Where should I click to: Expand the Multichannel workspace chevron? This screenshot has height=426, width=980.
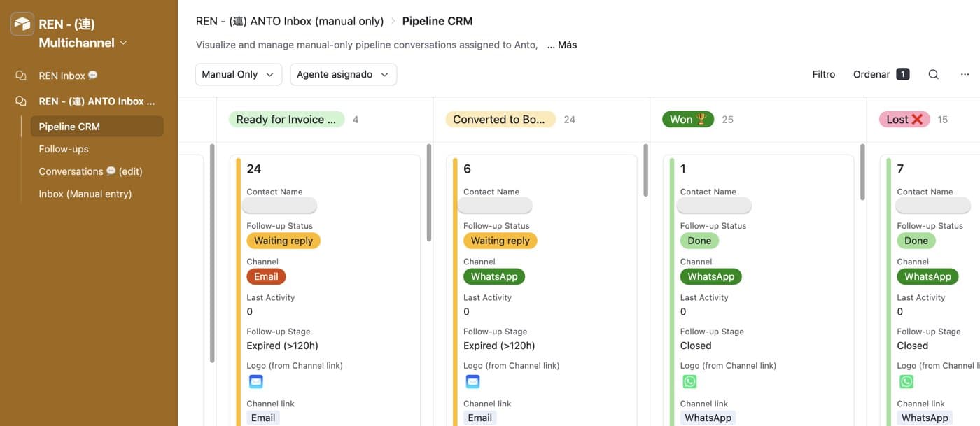pos(124,43)
